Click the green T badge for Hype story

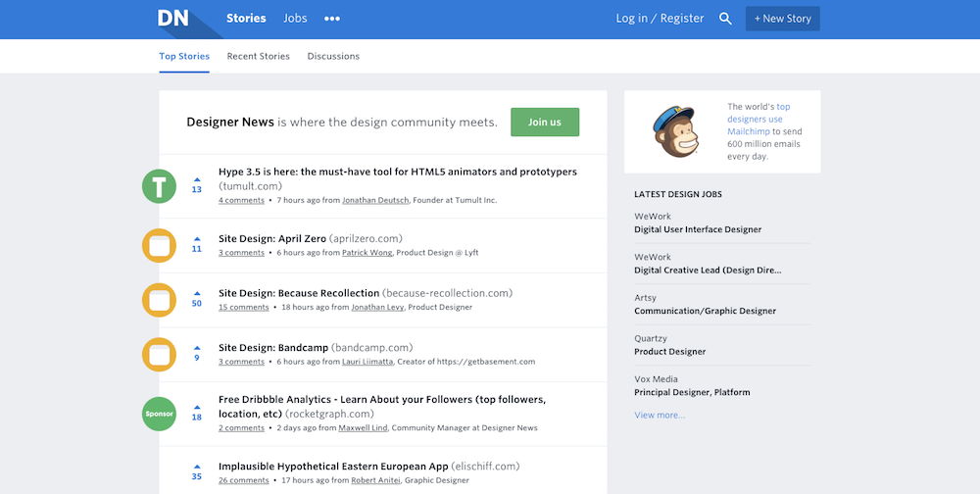tap(160, 186)
